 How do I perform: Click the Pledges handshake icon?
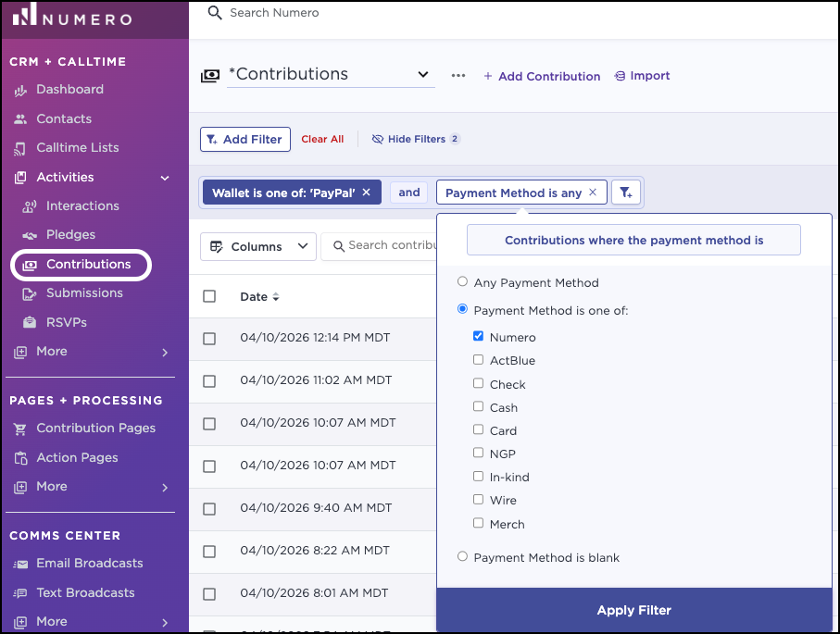30,235
